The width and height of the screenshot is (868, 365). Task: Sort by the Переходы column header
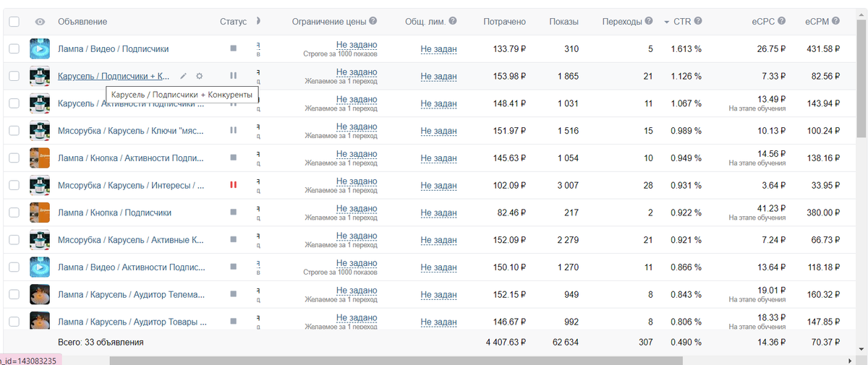click(x=622, y=22)
